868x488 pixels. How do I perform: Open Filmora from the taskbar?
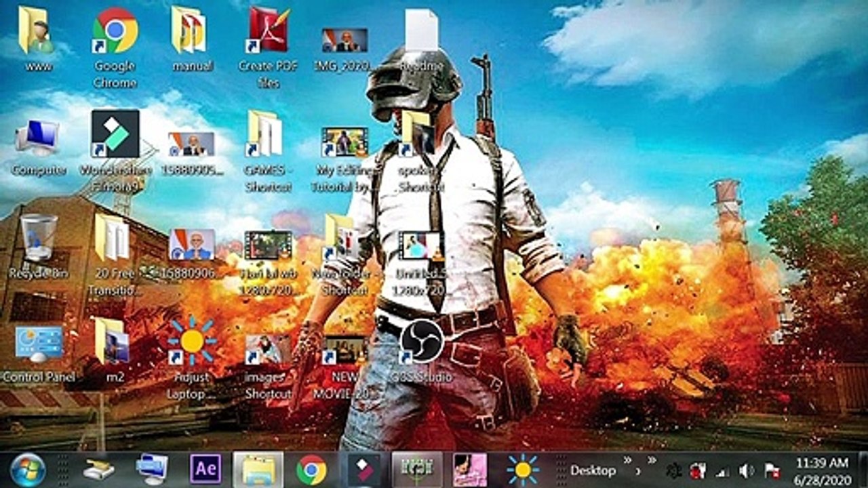coord(364,470)
